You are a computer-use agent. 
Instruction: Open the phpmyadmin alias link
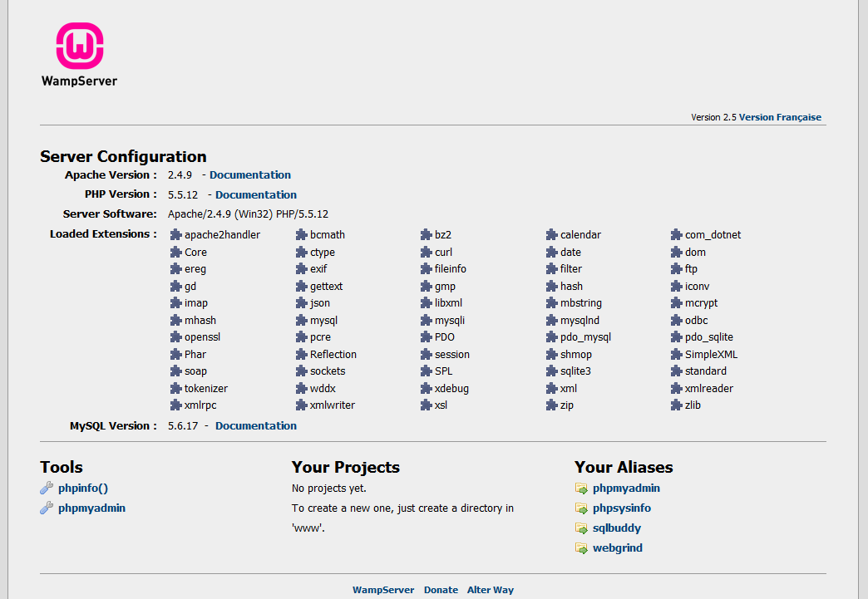click(626, 489)
